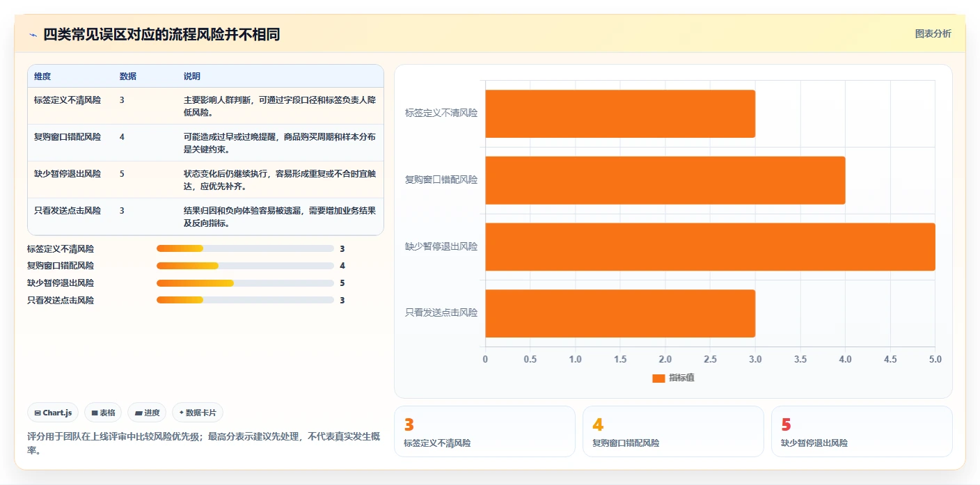The width and height of the screenshot is (980, 485).
Task: Click the 标签定义不清风险 progress bar
Action: point(245,248)
